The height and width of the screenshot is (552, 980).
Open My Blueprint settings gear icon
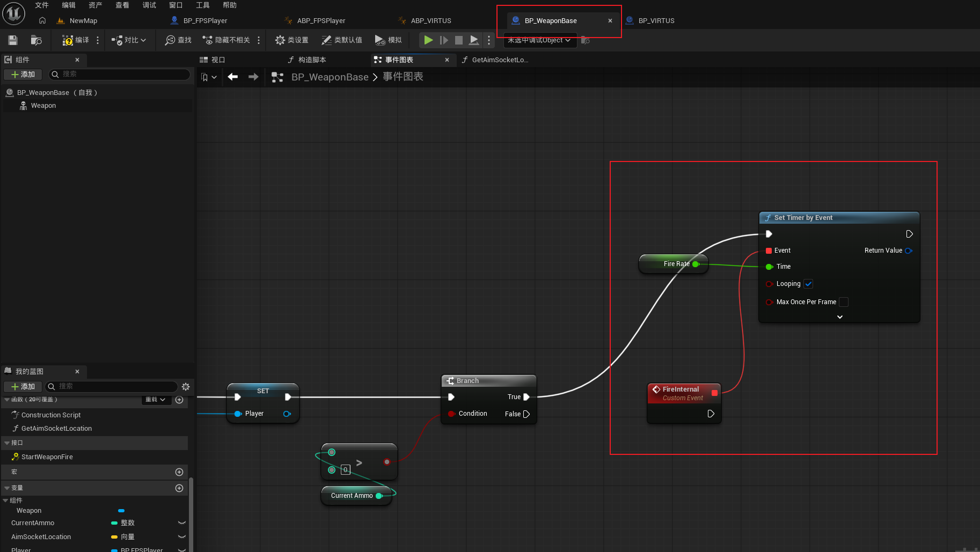click(x=186, y=387)
